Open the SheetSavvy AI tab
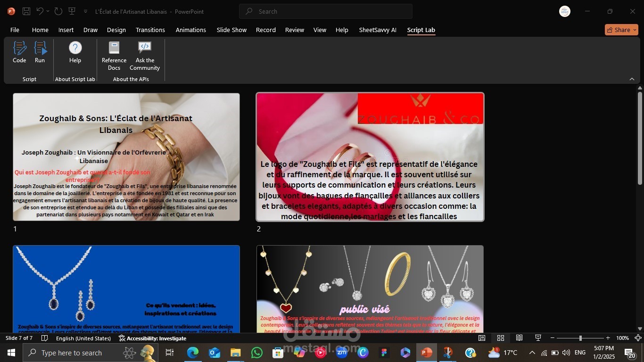Screen dimensions: 644x362 click(x=378, y=30)
